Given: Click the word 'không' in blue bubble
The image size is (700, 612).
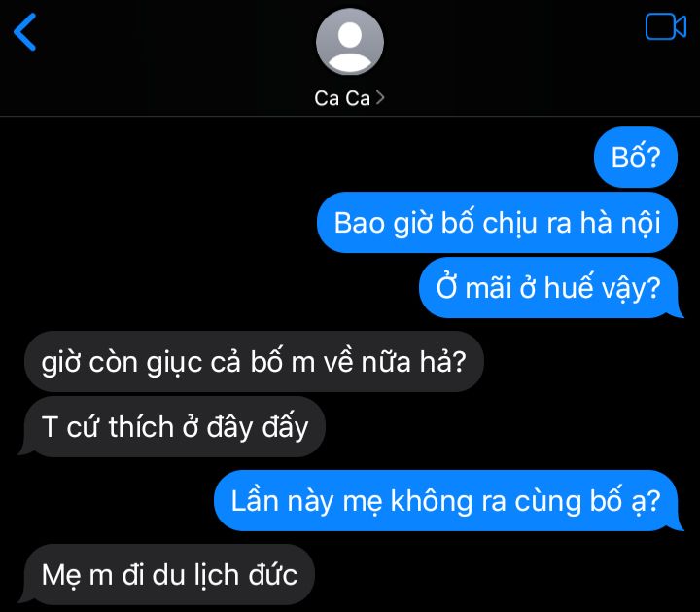Looking at the screenshot, I should click(432, 501).
